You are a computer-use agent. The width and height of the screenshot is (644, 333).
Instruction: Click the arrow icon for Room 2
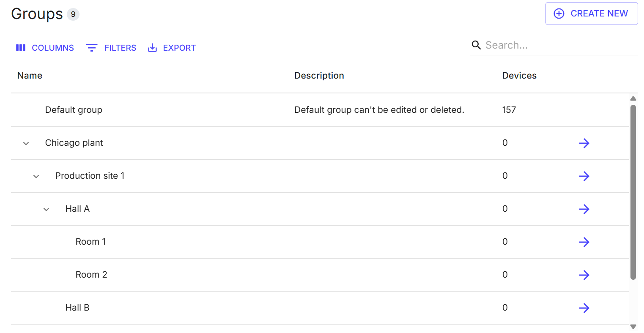[x=584, y=275]
